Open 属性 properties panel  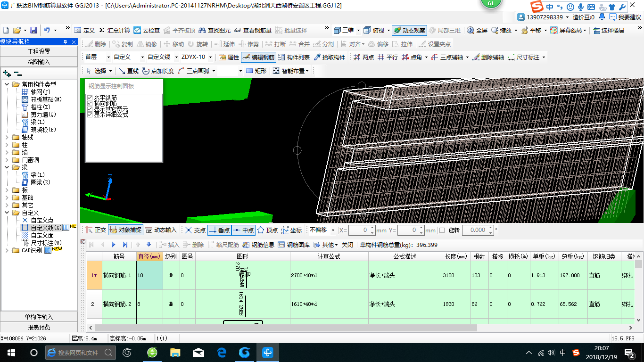(229, 58)
